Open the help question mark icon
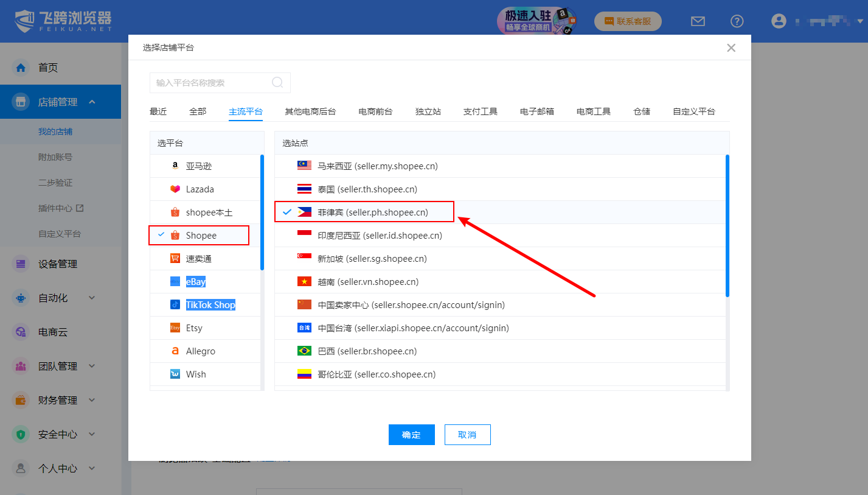The height and width of the screenshot is (495, 868). click(737, 21)
